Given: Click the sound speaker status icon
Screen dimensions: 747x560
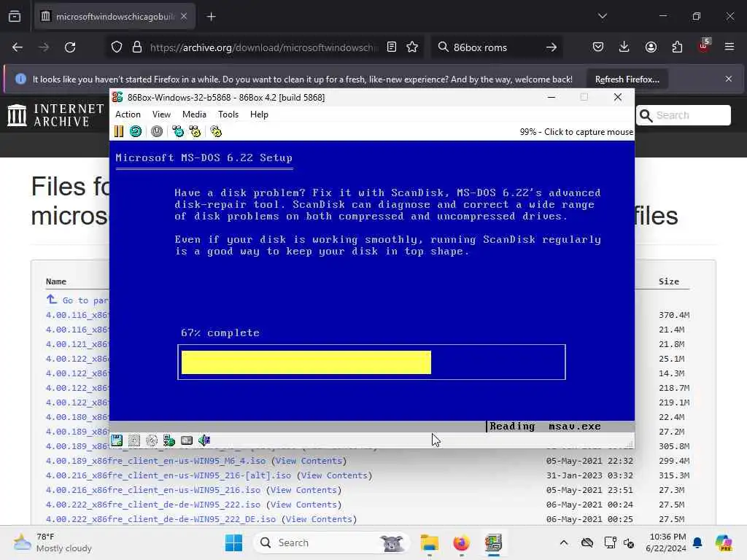Looking at the screenshot, I should [204, 440].
